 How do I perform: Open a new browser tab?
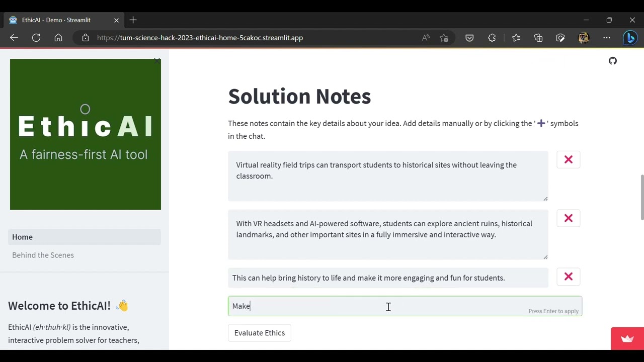133,20
